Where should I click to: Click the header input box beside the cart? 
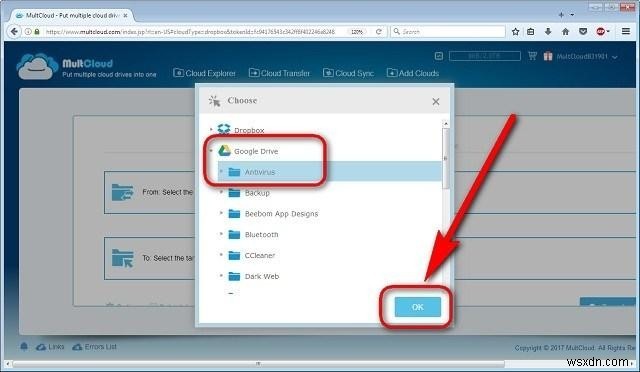tap(484, 56)
